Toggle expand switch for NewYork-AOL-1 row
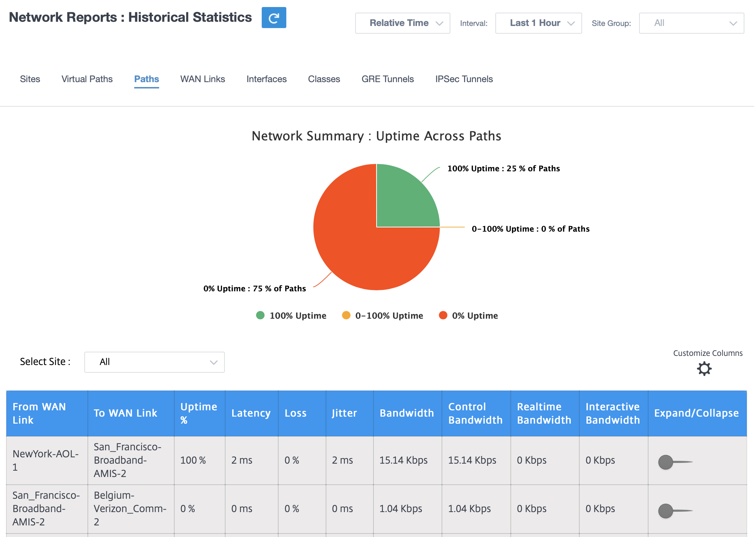The height and width of the screenshot is (537, 756). [675, 462]
